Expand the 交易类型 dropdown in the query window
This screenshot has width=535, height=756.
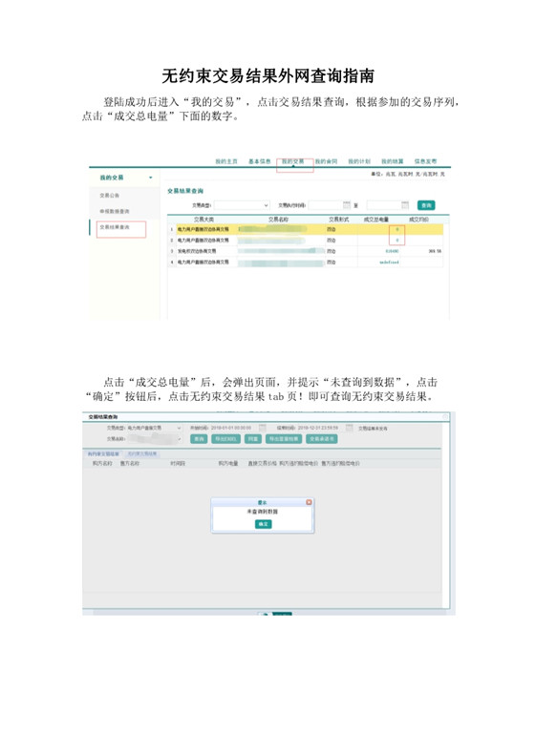(x=179, y=429)
